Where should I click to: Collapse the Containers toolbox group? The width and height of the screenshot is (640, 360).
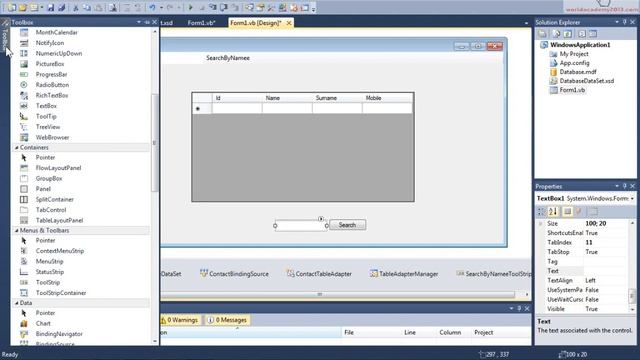17,147
